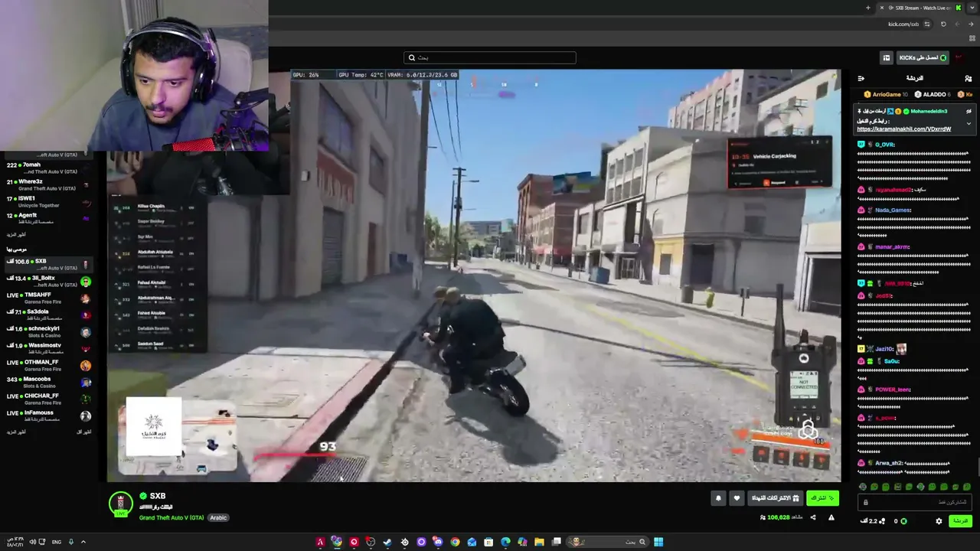This screenshot has width=980, height=551.
Task: Open Mohamedeldin3 profile in pinned message
Action: pos(929,111)
